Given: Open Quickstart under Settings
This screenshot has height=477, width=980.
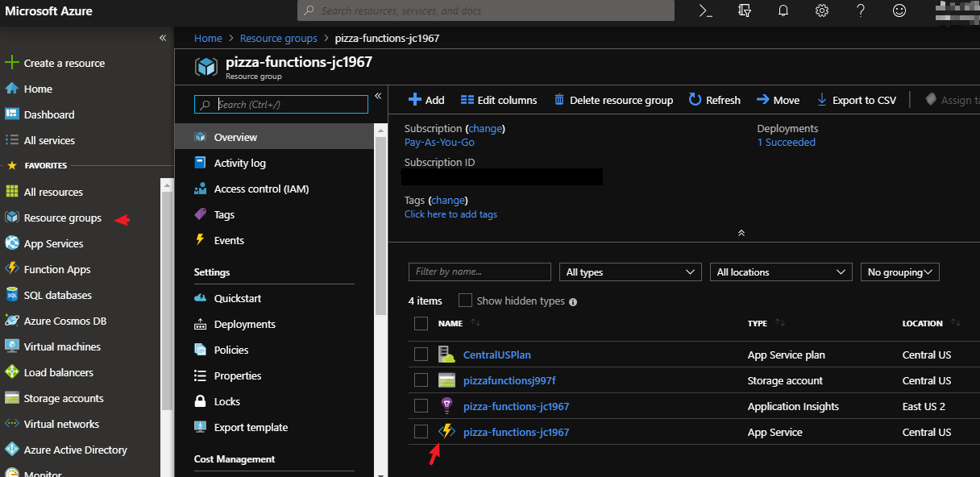Looking at the screenshot, I should (x=275, y=298).
